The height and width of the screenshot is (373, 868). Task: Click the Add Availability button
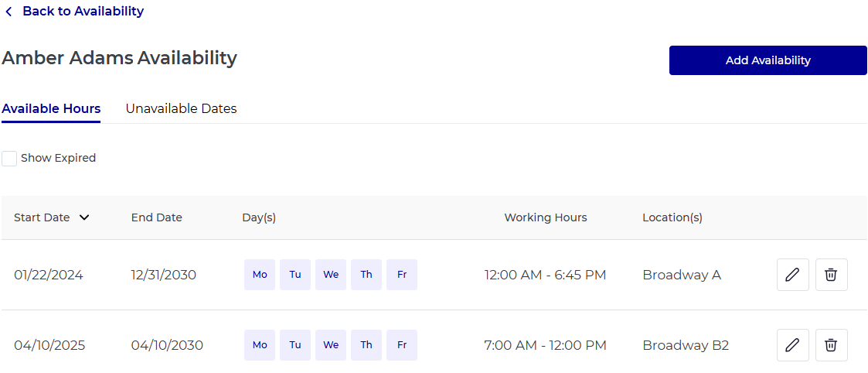pyautogui.click(x=768, y=60)
